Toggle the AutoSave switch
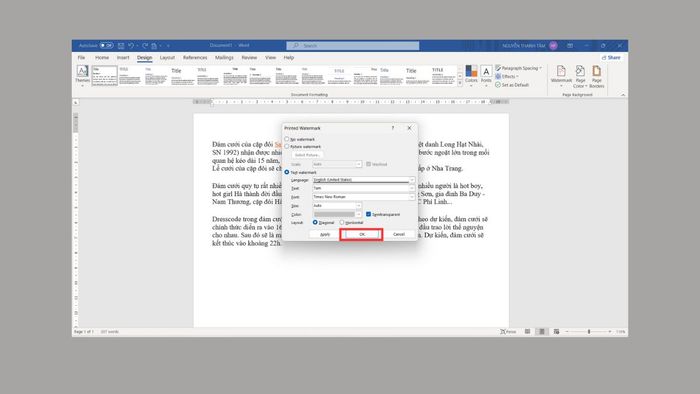Image resolution: width=700 pixels, height=394 pixels. click(x=106, y=46)
